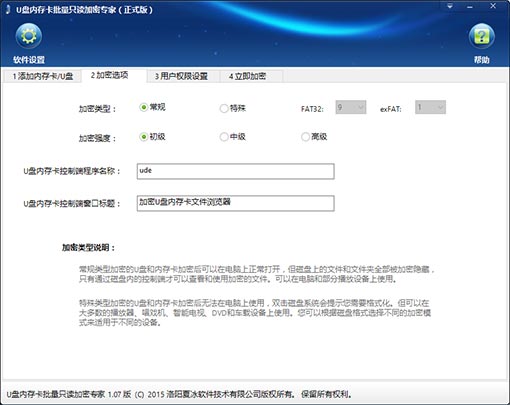Click the 控制端窗口标题 input field
This screenshot has width=510, height=405.
click(235, 203)
